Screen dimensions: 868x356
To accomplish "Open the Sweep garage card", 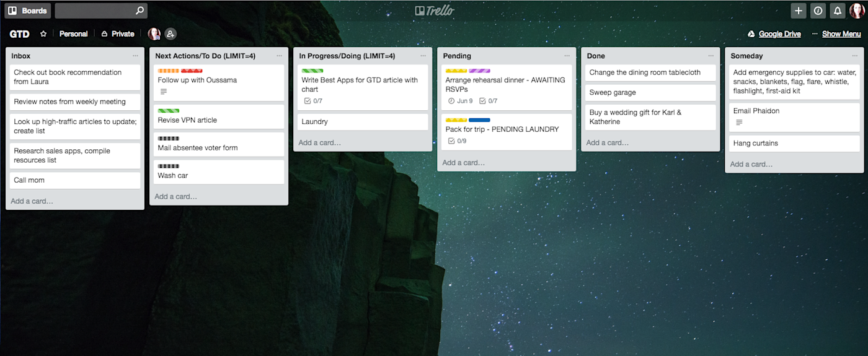I will (650, 93).
